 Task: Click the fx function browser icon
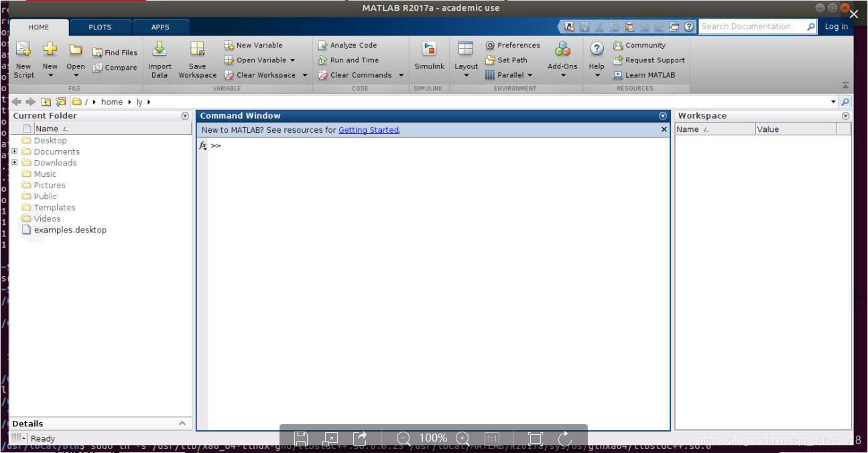click(203, 145)
